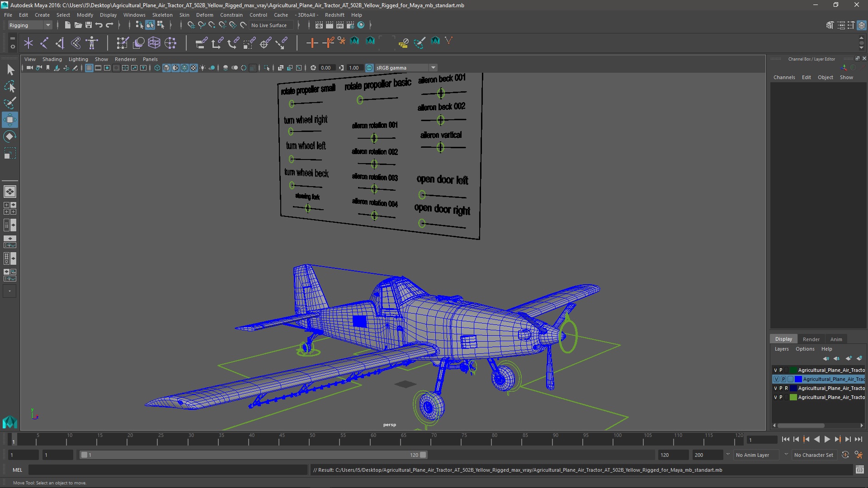Click the New Scene icon
The height and width of the screenshot is (488, 868).
pyautogui.click(x=67, y=25)
